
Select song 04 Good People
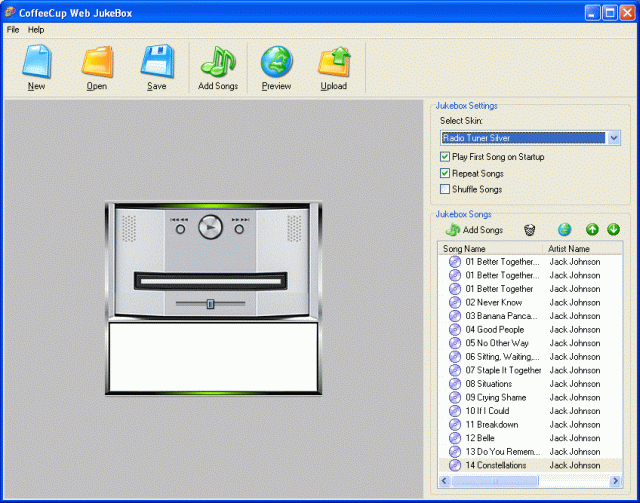[495, 329]
